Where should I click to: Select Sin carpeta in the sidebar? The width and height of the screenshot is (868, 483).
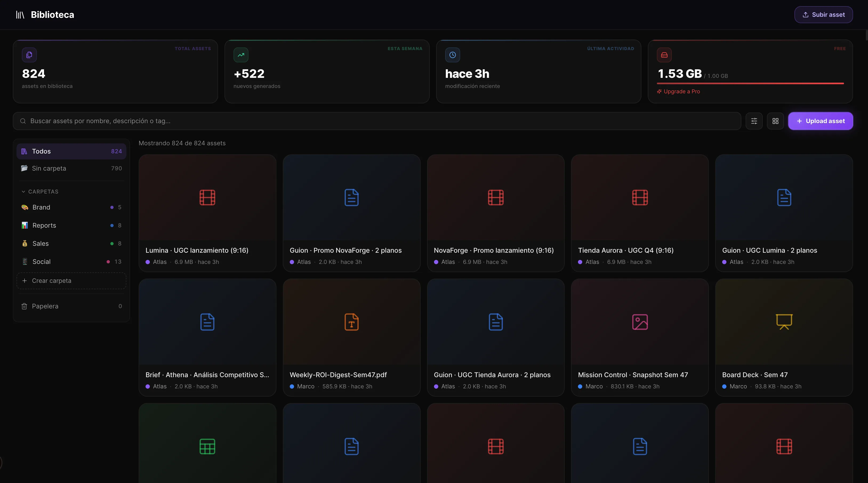pos(71,168)
